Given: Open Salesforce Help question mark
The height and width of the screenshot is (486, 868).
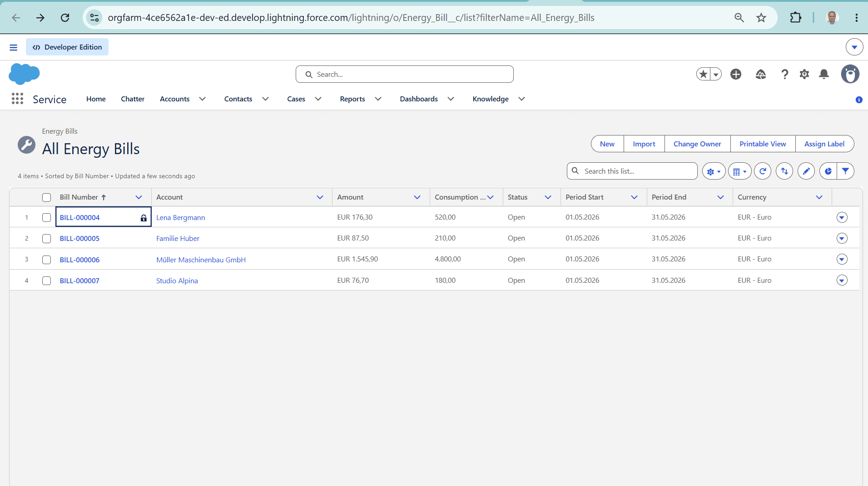Looking at the screenshot, I should [x=784, y=74].
